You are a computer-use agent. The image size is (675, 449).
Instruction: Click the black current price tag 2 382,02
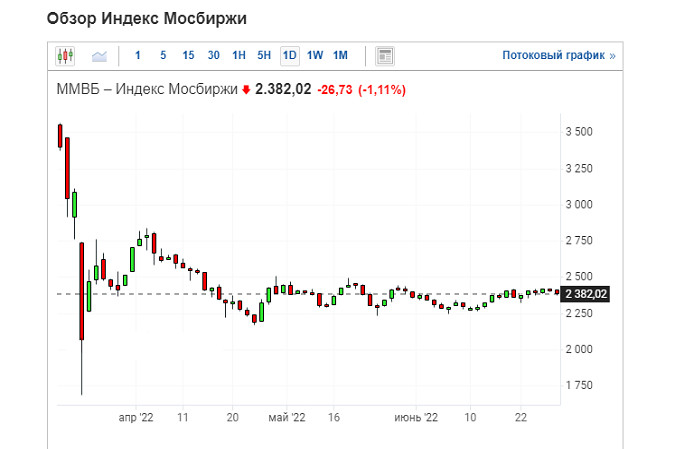coord(585,294)
